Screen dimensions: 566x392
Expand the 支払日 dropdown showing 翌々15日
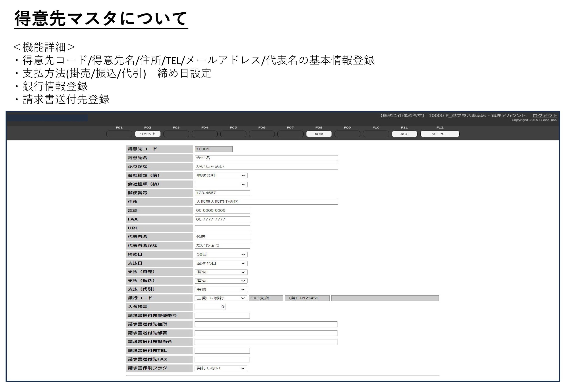(221, 263)
